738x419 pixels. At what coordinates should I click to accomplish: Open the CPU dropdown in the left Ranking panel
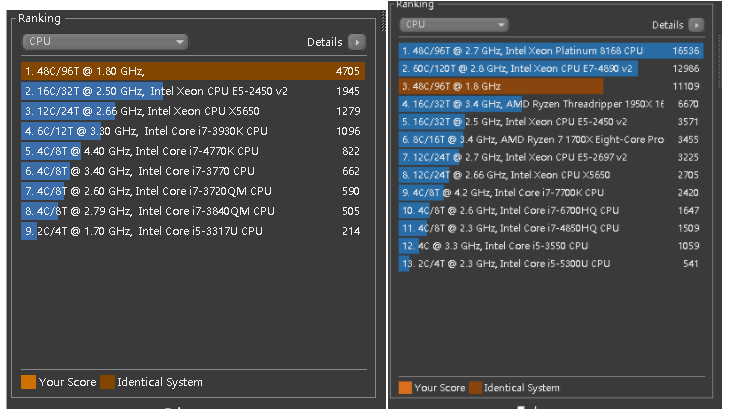point(105,42)
